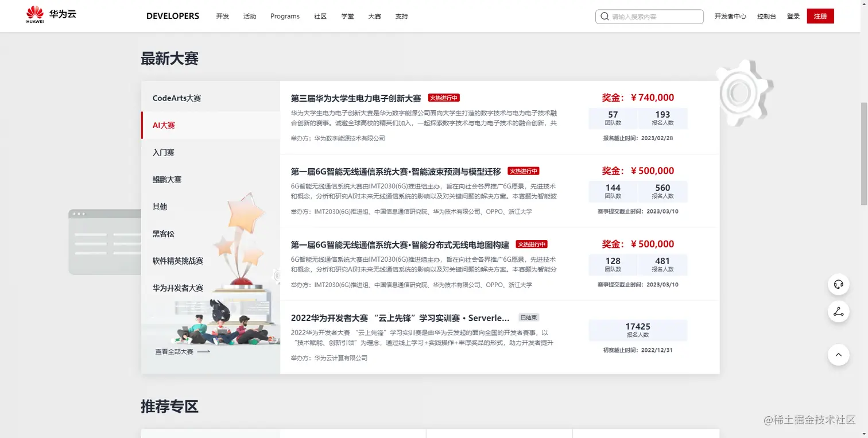Screen dimensions: 868x438
Task: Open the customer service headset icon
Action: pos(838,284)
